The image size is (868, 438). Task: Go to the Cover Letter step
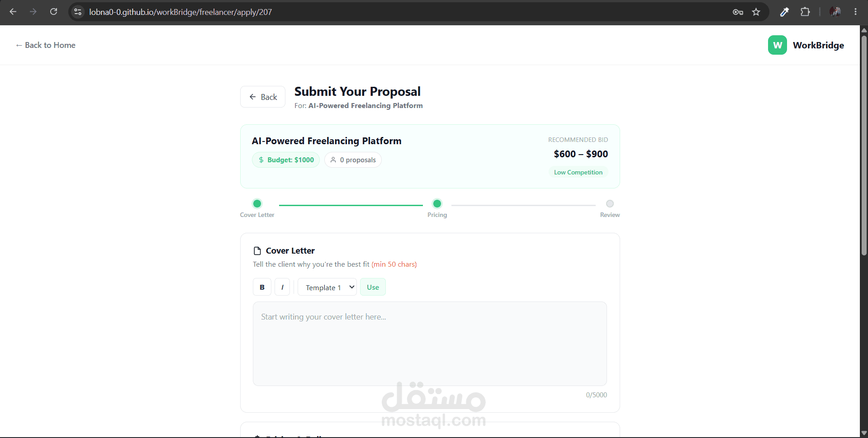click(257, 208)
